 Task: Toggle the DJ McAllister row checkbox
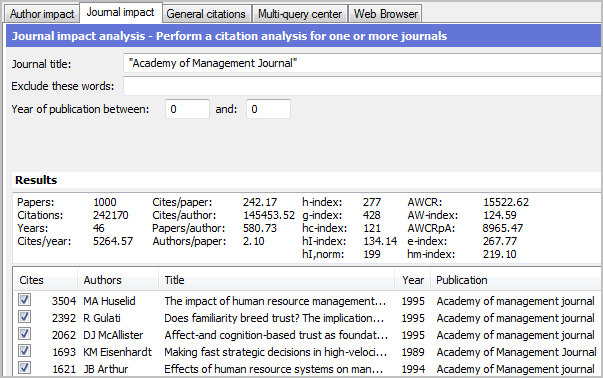tap(25, 334)
